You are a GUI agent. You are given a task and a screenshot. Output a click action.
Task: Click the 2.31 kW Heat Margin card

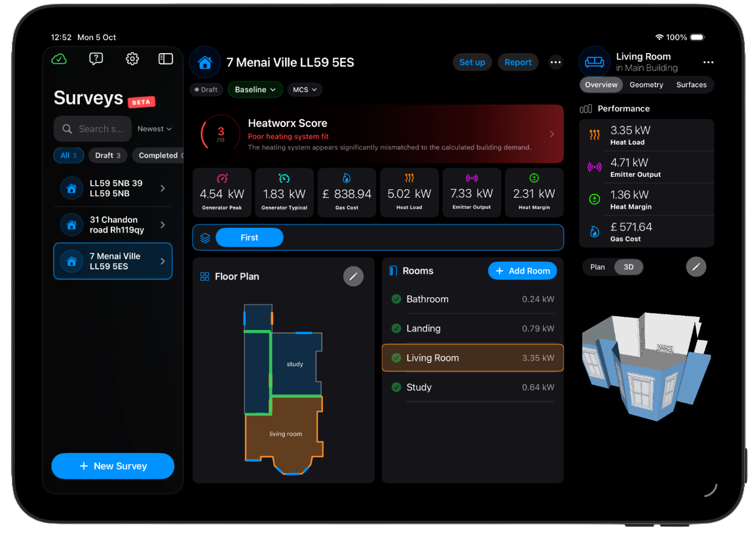pos(534,193)
